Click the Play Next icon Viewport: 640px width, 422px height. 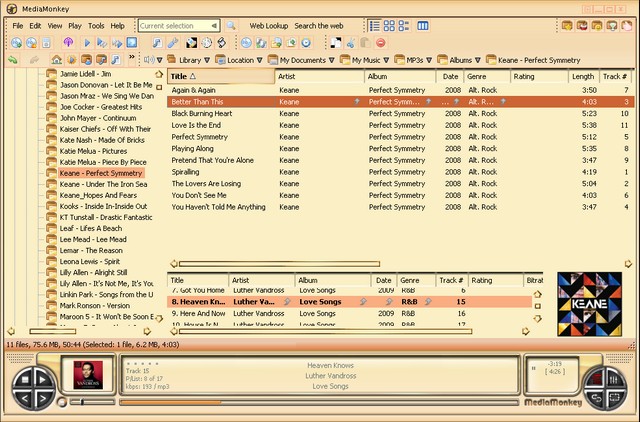(102, 42)
